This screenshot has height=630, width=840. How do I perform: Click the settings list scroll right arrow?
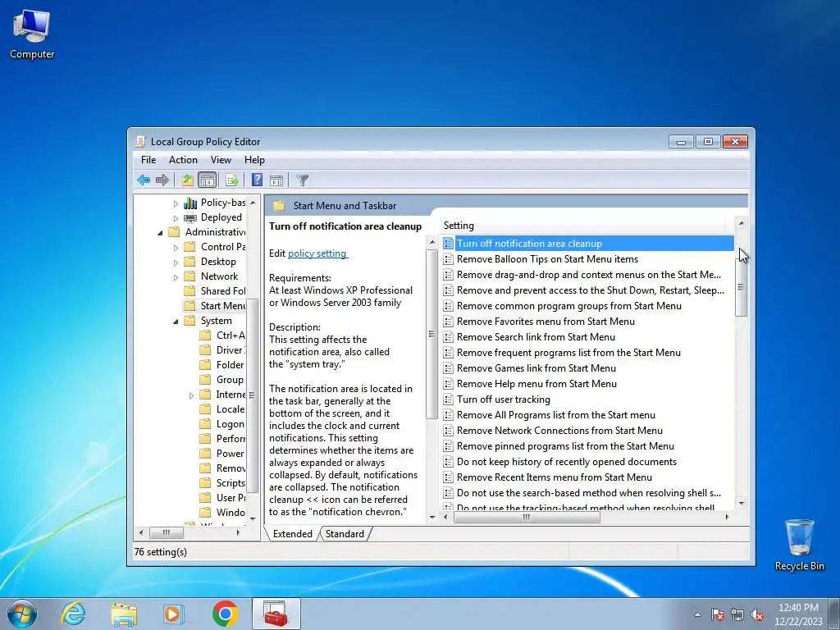point(727,517)
